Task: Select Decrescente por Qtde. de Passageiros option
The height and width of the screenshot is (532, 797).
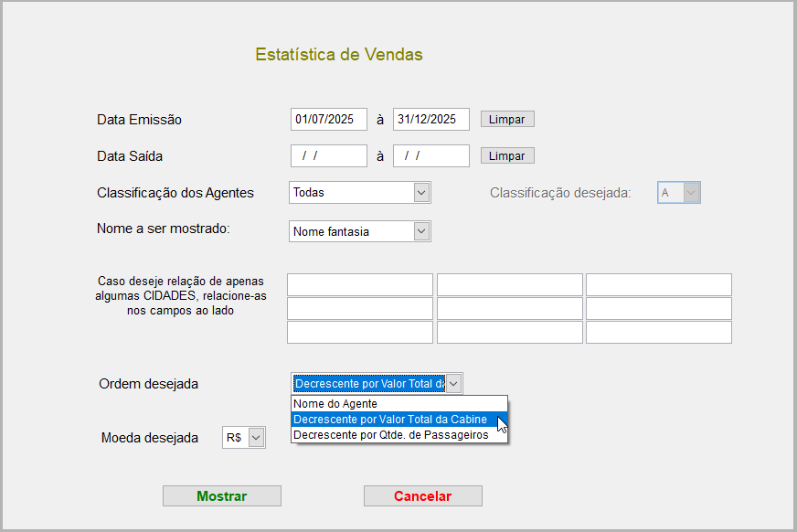Action: click(x=398, y=435)
